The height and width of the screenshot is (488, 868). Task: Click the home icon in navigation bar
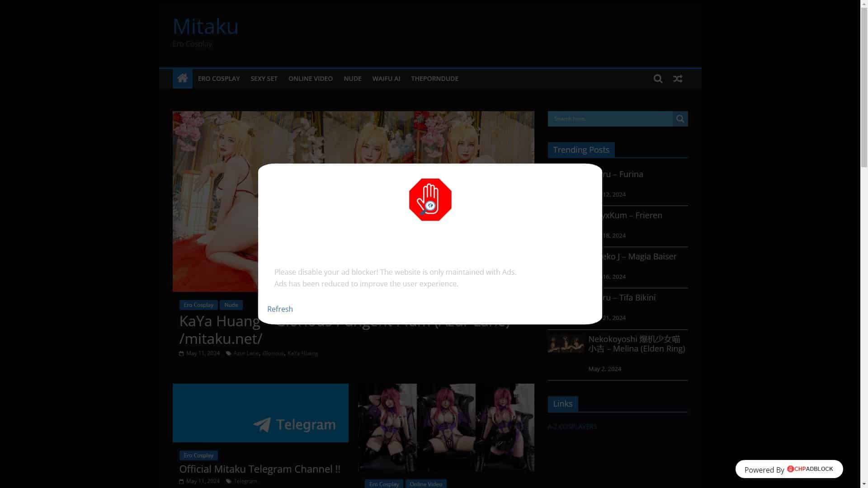click(182, 78)
